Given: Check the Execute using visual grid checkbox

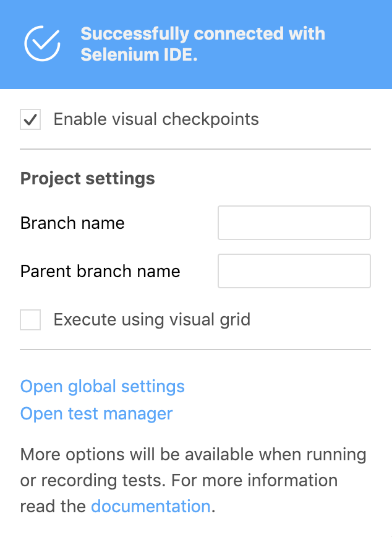Looking at the screenshot, I should pos(30,320).
